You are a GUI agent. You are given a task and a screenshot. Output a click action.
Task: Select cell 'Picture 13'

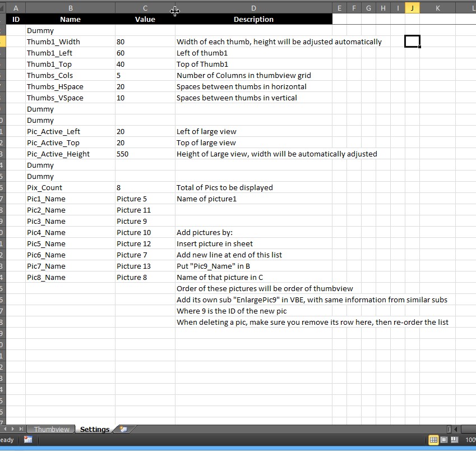pos(145,266)
